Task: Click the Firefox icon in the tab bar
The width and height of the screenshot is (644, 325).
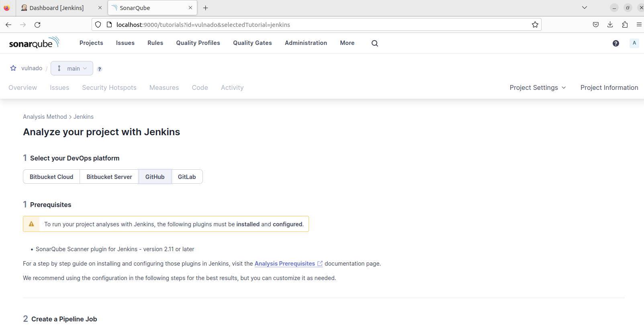Action: [x=7, y=8]
